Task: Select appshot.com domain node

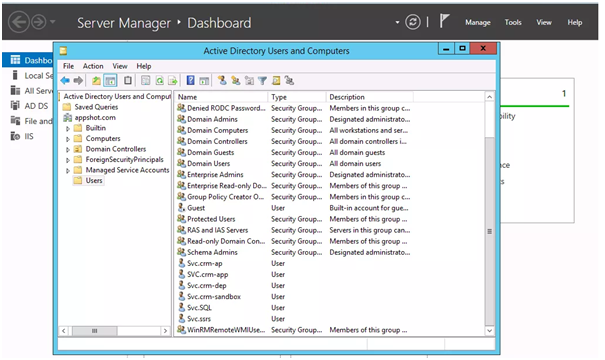Action: (x=95, y=117)
